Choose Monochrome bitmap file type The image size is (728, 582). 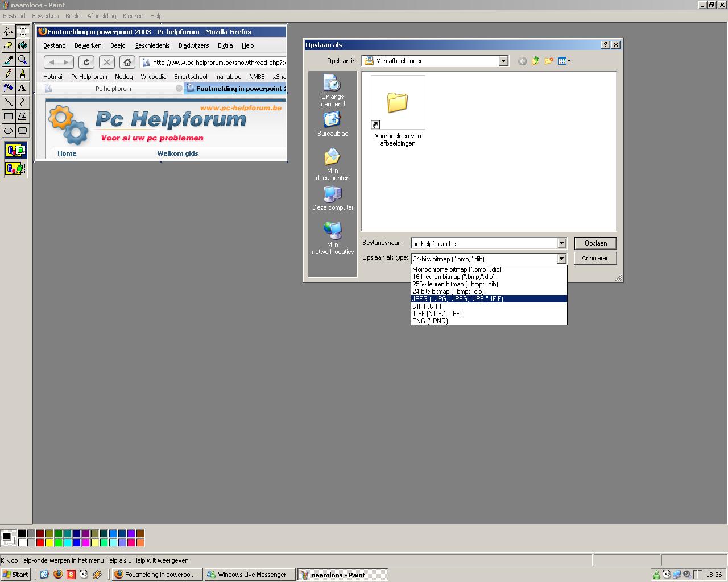[x=489, y=269]
